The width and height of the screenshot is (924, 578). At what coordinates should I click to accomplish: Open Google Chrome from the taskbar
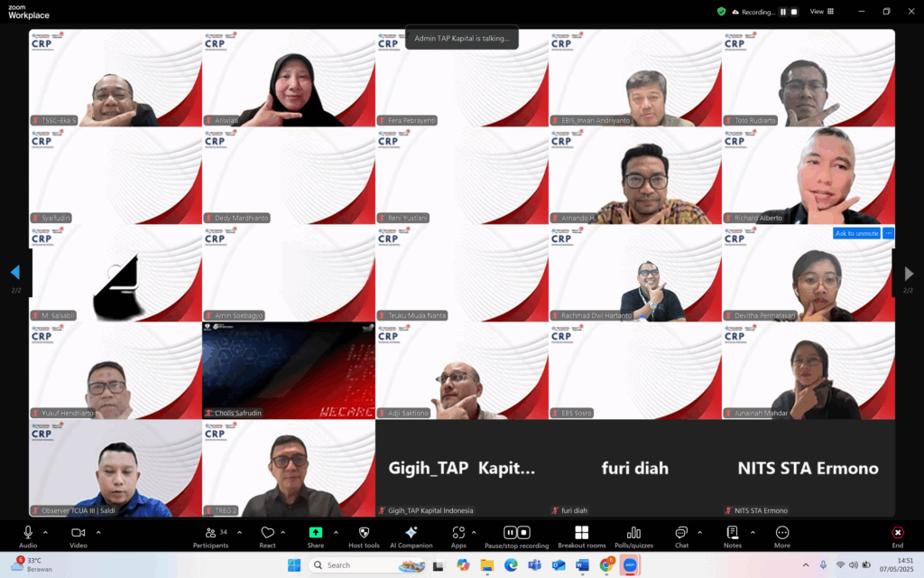(x=605, y=565)
